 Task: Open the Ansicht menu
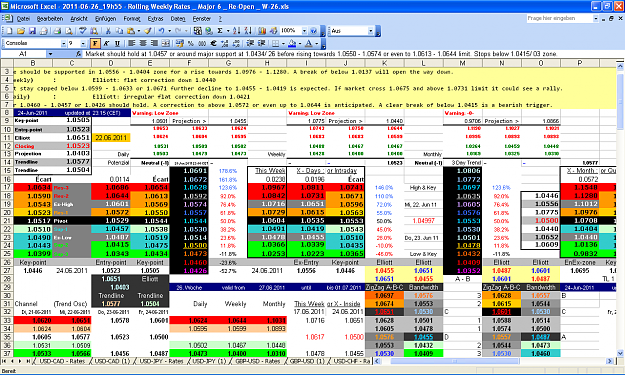pos(79,19)
